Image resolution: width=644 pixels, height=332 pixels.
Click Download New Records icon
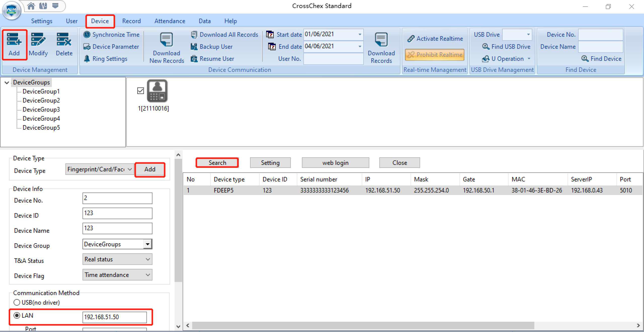click(x=166, y=40)
